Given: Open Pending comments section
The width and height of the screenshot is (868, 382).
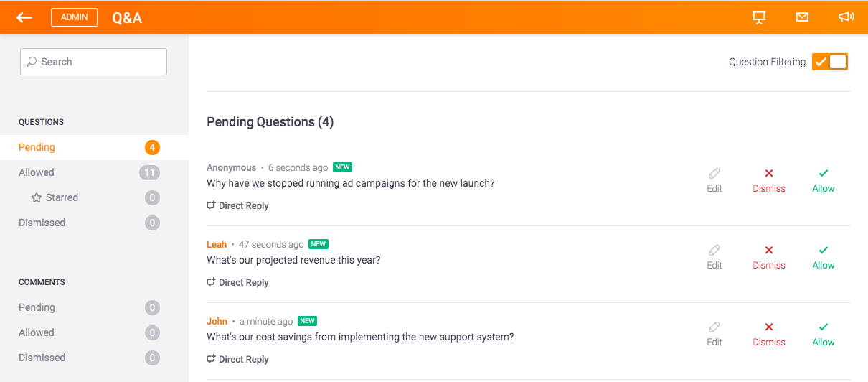Looking at the screenshot, I should coord(37,307).
